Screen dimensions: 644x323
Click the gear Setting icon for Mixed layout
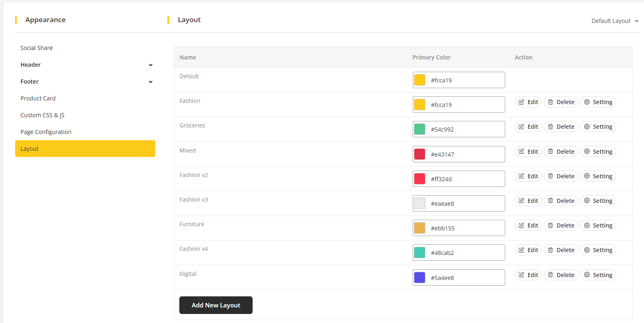(587, 152)
